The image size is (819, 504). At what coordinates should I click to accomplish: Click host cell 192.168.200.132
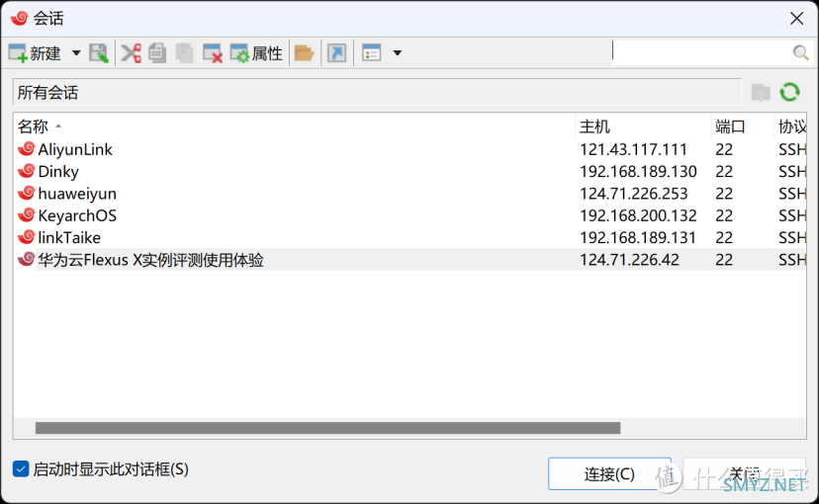(638, 215)
